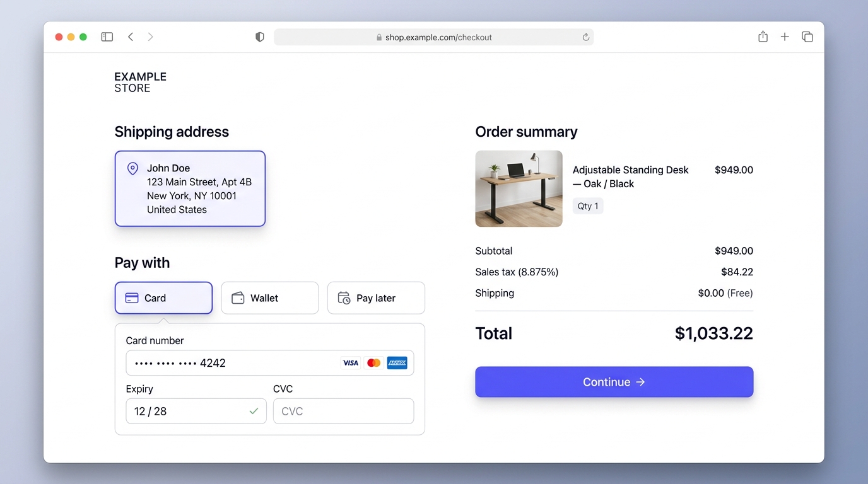Screen dimensions: 868x484
Task: Open a new tab with plus icon
Action: [x=785, y=37]
